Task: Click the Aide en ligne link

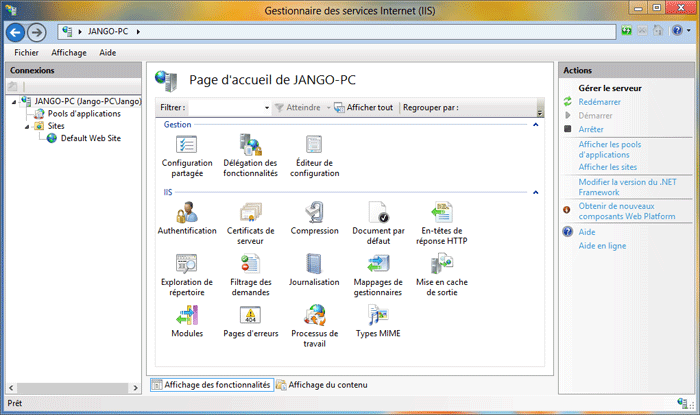Action: pos(602,246)
